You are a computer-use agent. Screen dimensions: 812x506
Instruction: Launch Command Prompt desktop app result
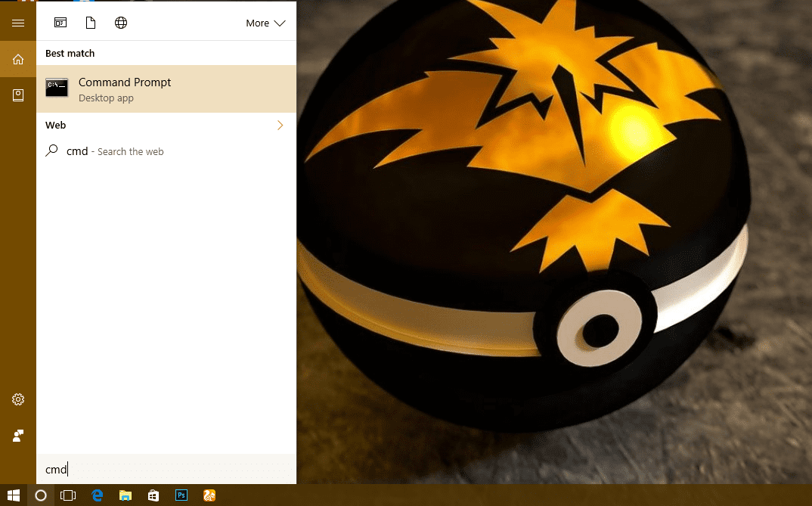click(166, 89)
